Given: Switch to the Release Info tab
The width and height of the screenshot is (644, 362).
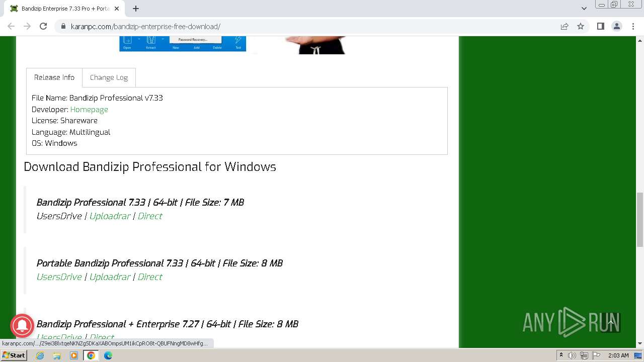Looking at the screenshot, I should 54,77.
